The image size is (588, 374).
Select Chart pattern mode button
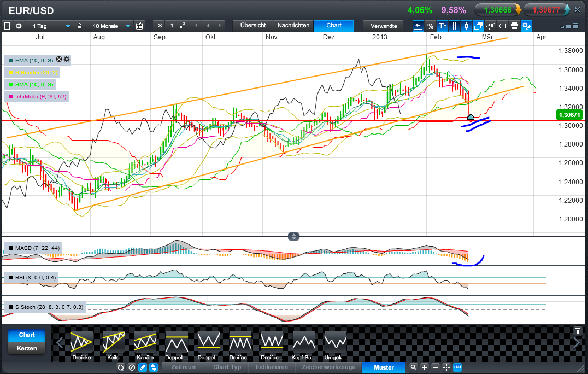pos(27,335)
